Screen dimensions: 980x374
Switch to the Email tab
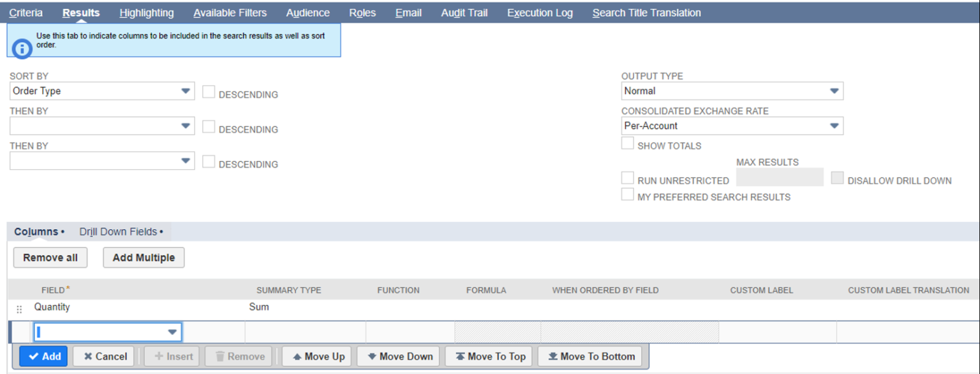pos(408,13)
